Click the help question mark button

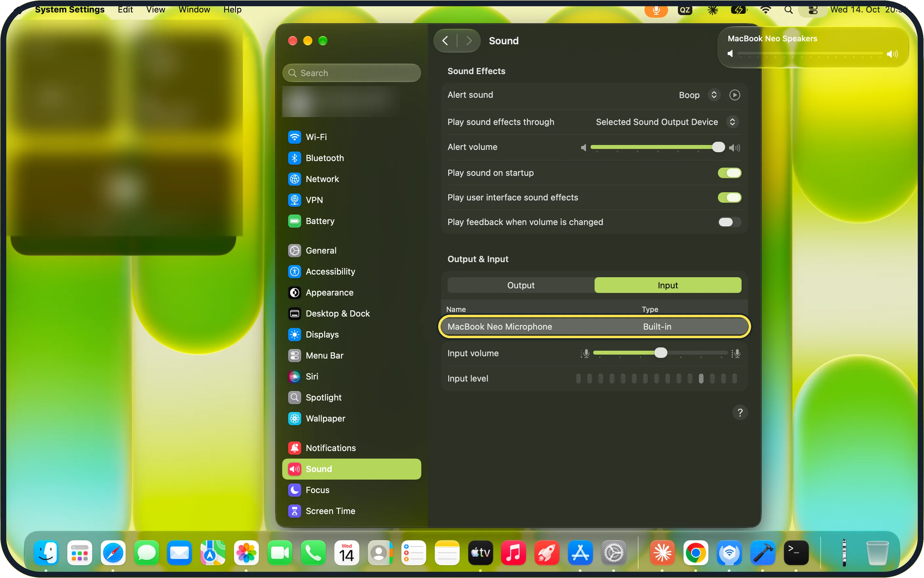coord(740,412)
